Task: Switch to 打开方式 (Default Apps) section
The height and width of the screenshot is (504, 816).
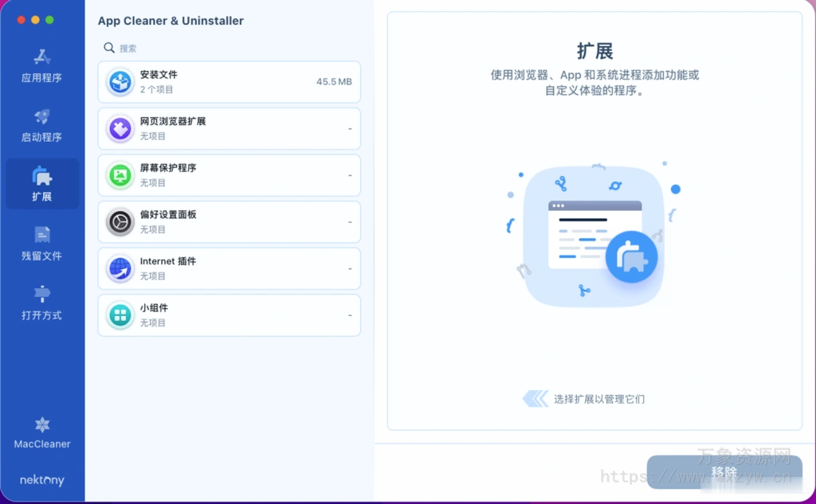Action: (x=41, y=303)
